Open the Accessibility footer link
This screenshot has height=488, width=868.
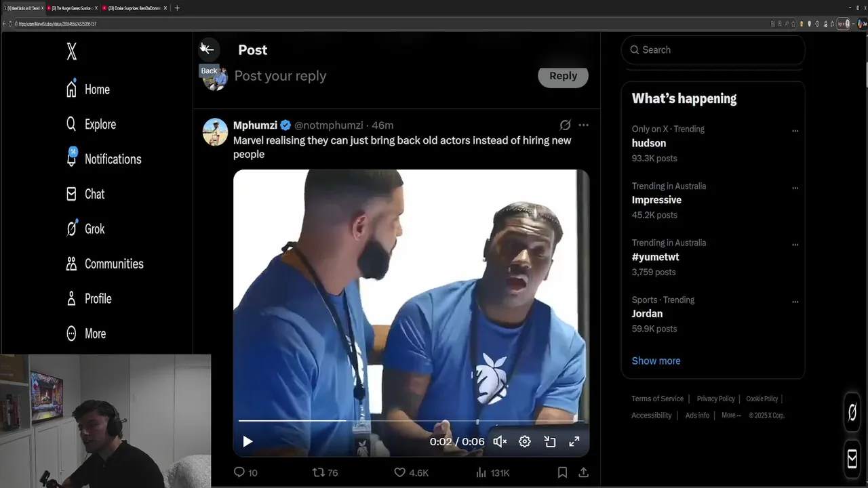coord(651,415)
